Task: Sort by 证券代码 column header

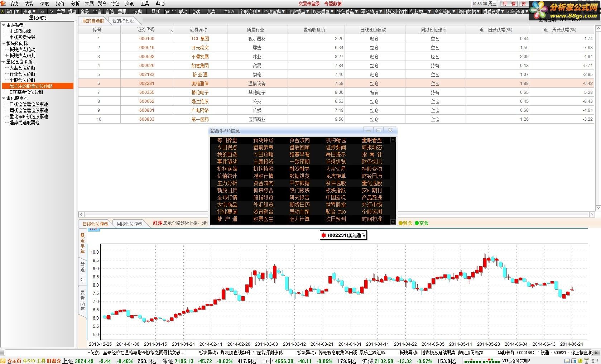Action: coord(147,30)
